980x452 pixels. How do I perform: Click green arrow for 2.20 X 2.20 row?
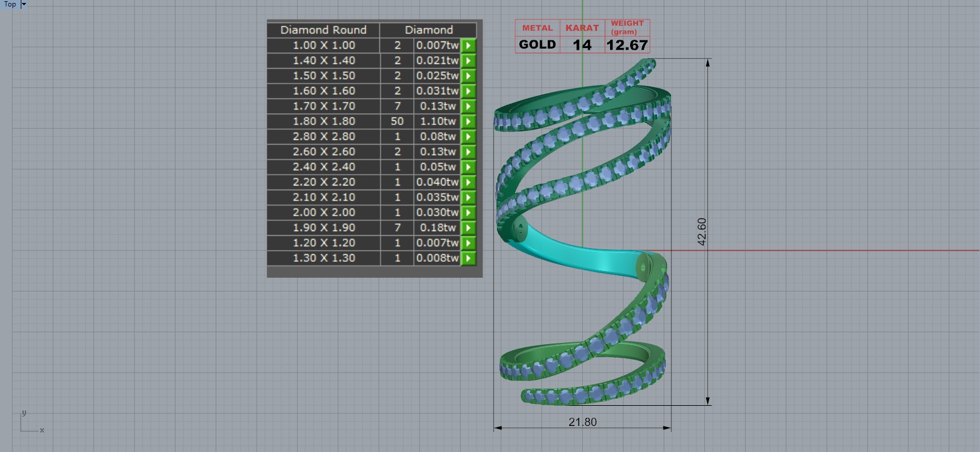pos(468,182)
